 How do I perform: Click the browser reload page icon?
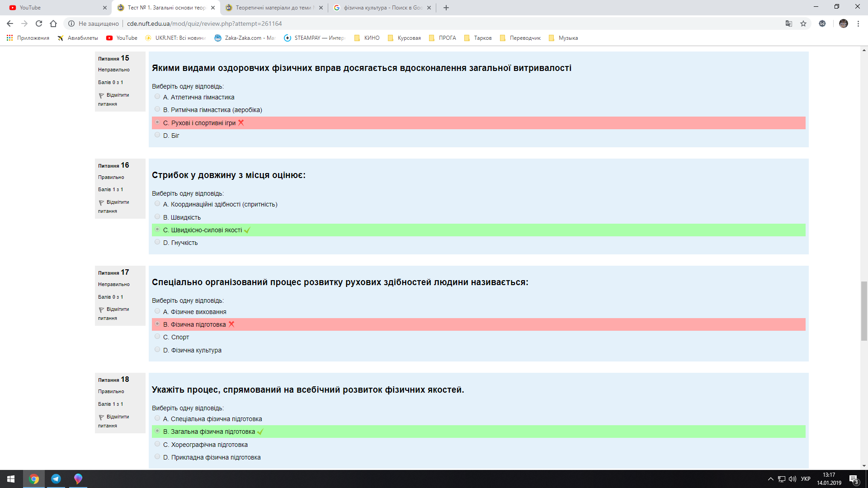[x=39, y=23]
